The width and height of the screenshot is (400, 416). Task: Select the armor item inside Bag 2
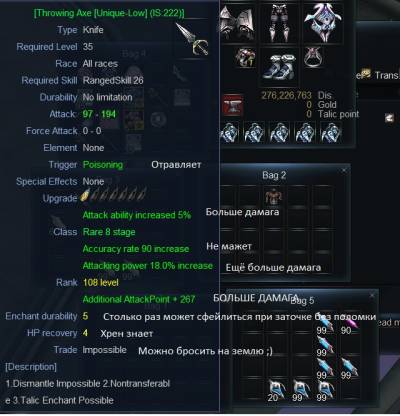click(274, 196)
